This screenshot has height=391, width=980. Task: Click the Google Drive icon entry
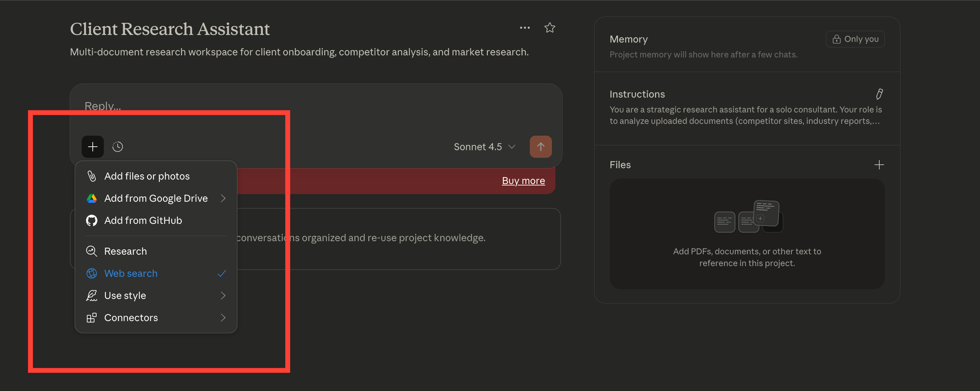[x=92, y=198]
